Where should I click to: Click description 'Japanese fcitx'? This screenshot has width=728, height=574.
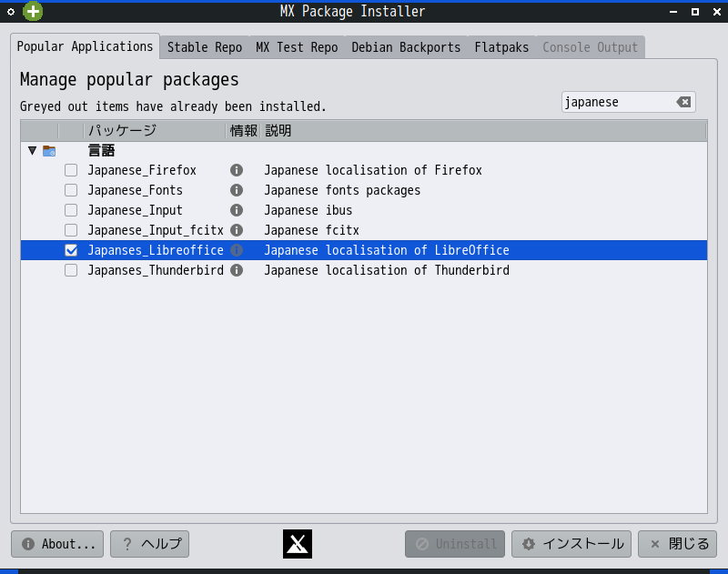(311, 230)
